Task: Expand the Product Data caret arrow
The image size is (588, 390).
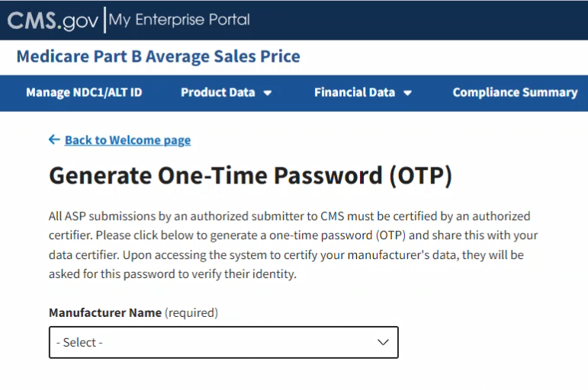Action: 268,93
